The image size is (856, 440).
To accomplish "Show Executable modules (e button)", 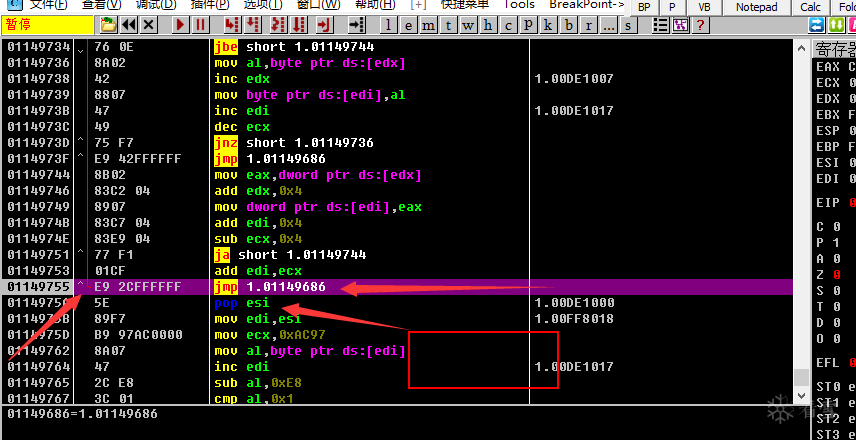I will click(x=408, y=25).
